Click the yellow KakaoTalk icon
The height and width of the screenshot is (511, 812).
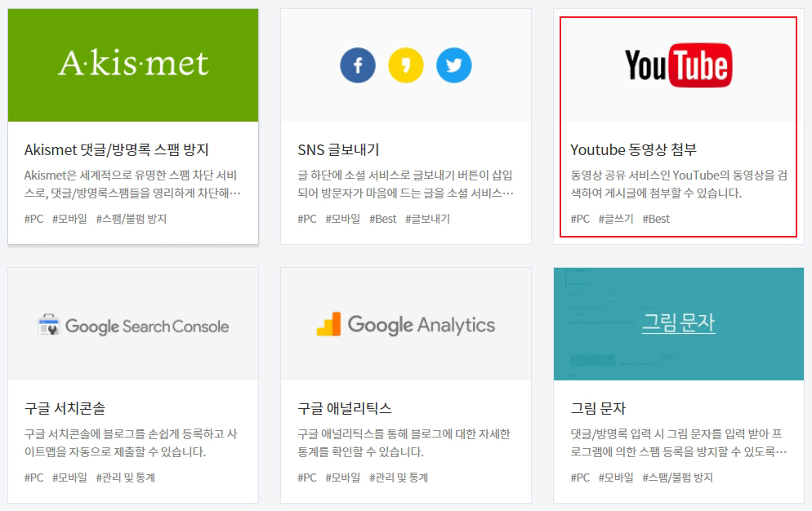pos(406,65)
